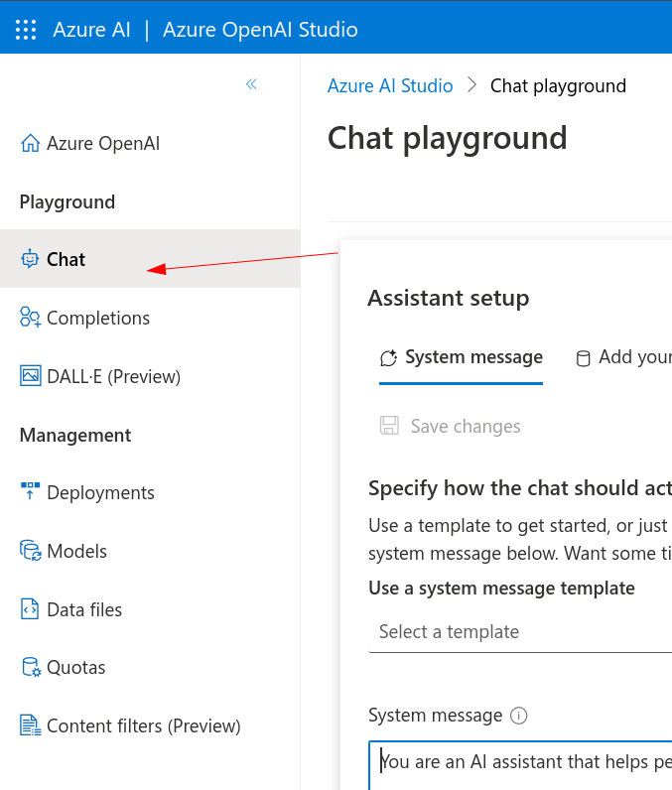Click the Assistant setup heading
The height and width of the screenshot is (790, 672).
pyautogui.click(x=449, y=298)
